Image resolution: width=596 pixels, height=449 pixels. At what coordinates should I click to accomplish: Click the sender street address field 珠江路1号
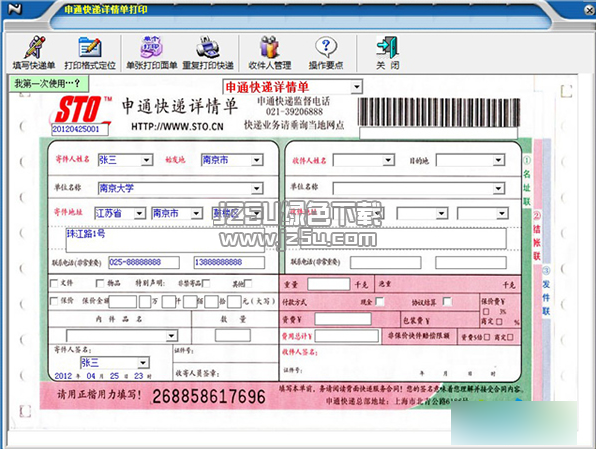[x=165, y=240]
